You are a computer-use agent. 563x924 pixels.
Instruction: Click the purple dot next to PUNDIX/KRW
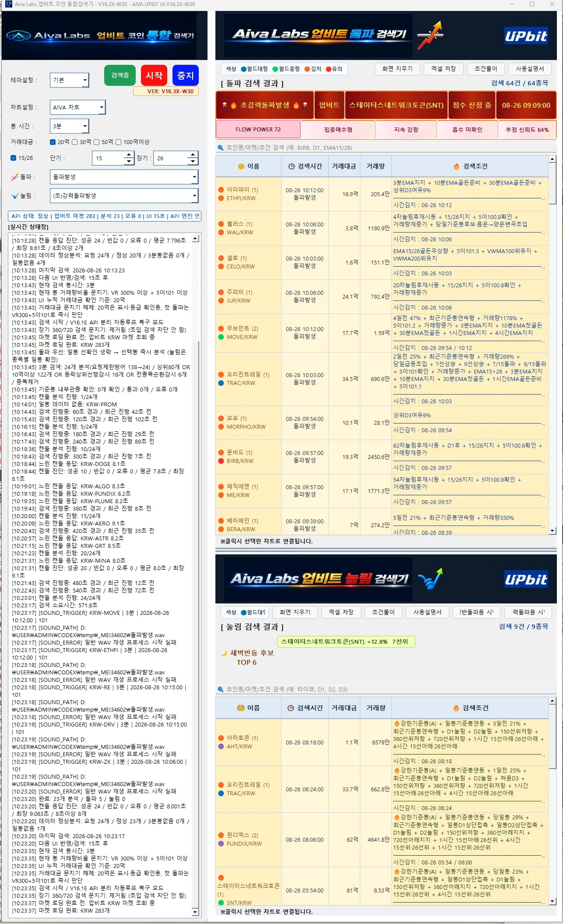221,844
